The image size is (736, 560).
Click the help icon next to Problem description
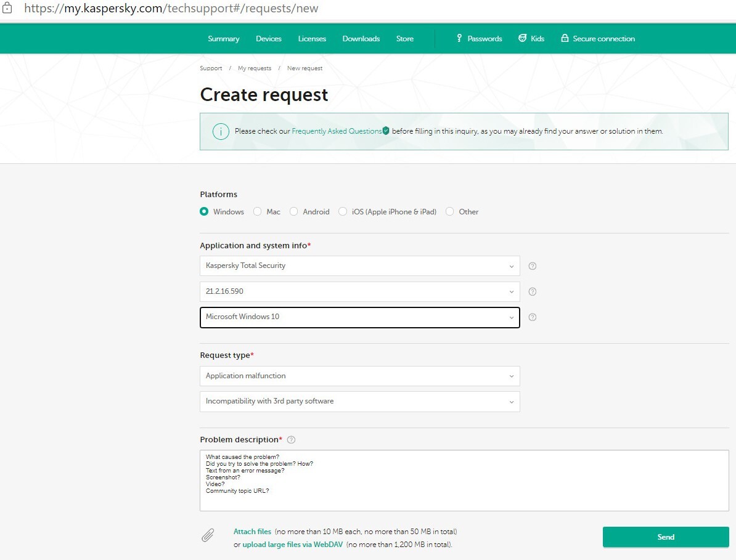(x=292, y=440)
